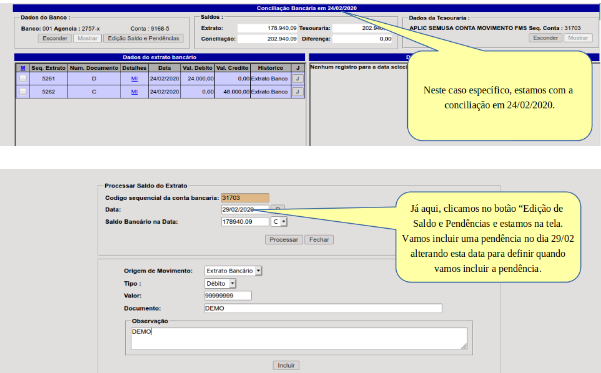Click the Processar button

(x=284, y=240)
